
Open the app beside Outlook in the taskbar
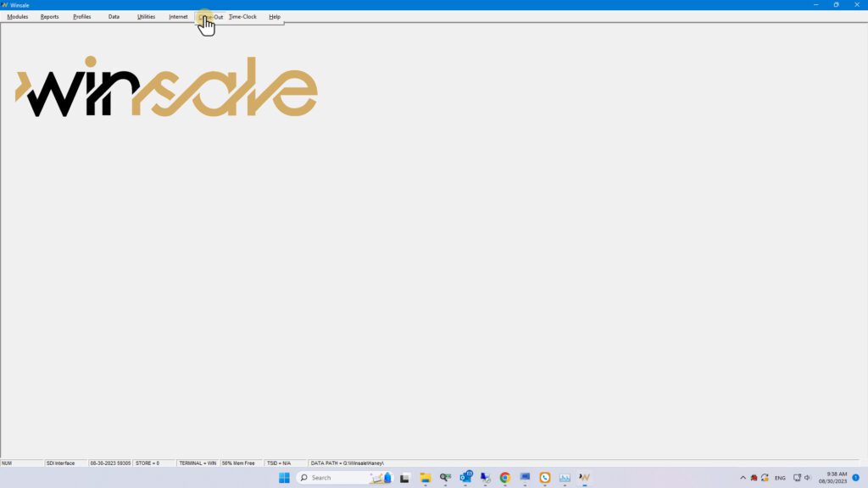(486, 478)
